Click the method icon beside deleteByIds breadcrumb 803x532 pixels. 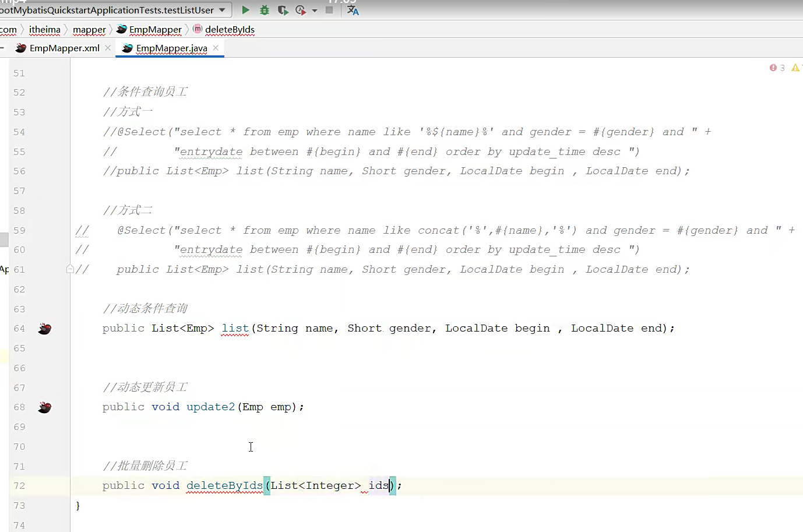point(198,29)
